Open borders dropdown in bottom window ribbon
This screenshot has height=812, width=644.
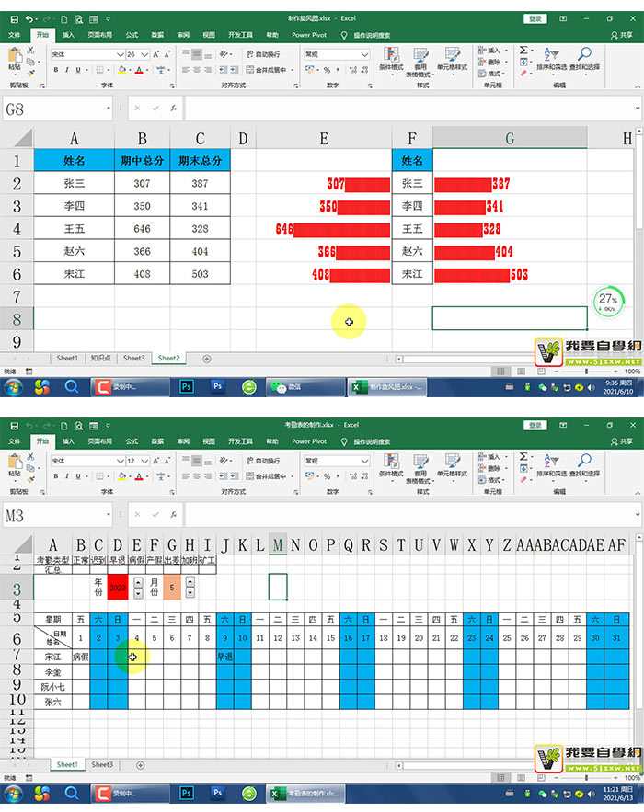[109, 476]
